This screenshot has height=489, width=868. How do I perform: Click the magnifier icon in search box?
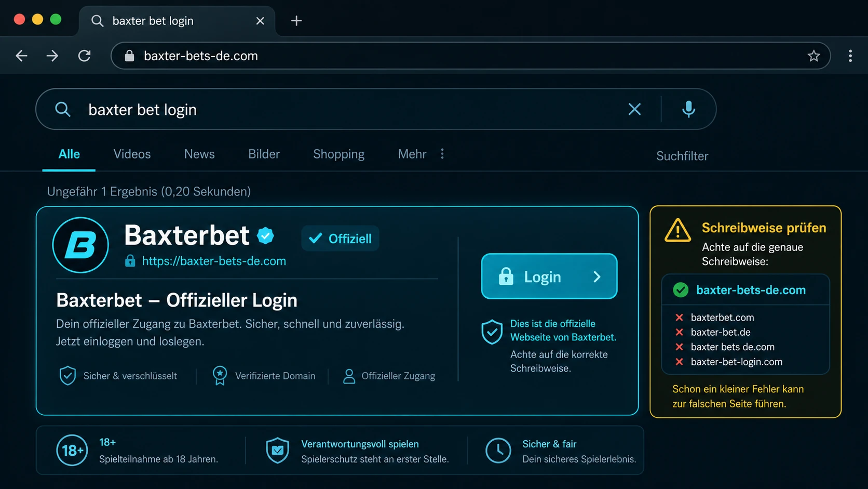tap(63, 109)
